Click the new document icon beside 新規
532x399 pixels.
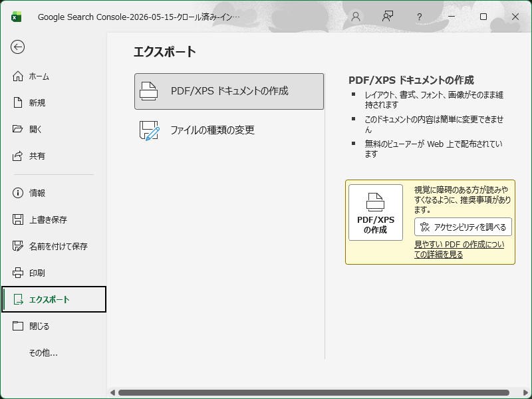click(x=18, y=102)
